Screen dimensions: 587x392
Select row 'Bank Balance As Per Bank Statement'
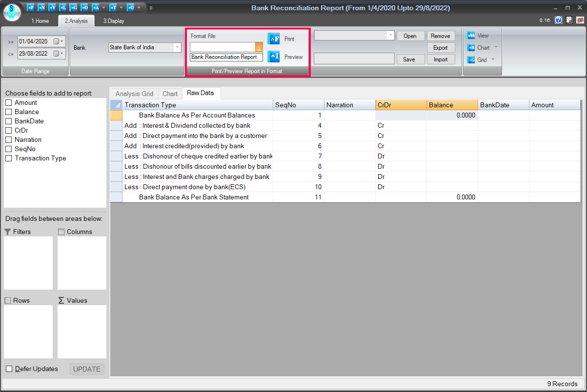(345, 197)
